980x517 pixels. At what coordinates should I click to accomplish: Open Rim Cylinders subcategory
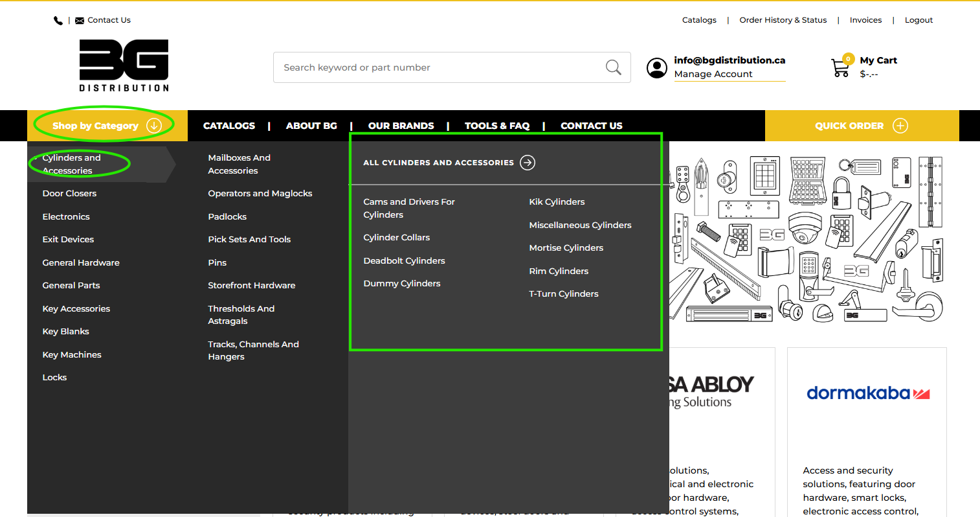(559, 271)
